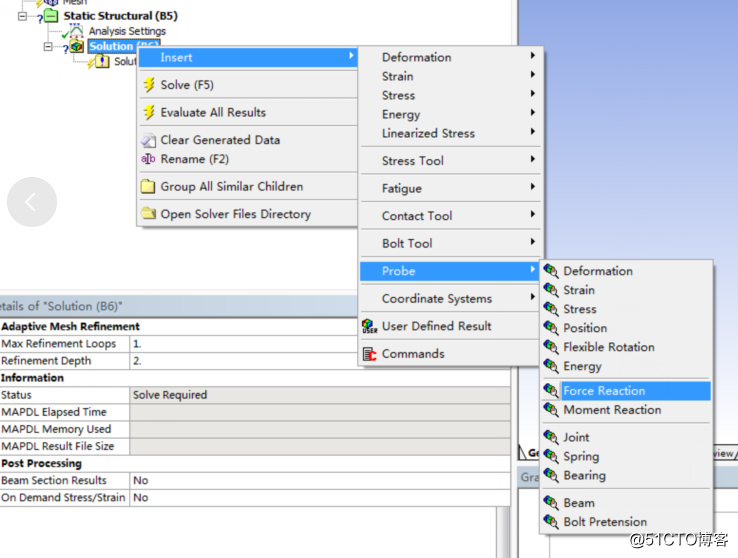Click the User Defined Result icon
Screen dimensions: 738x558
[x=369, y=326]
